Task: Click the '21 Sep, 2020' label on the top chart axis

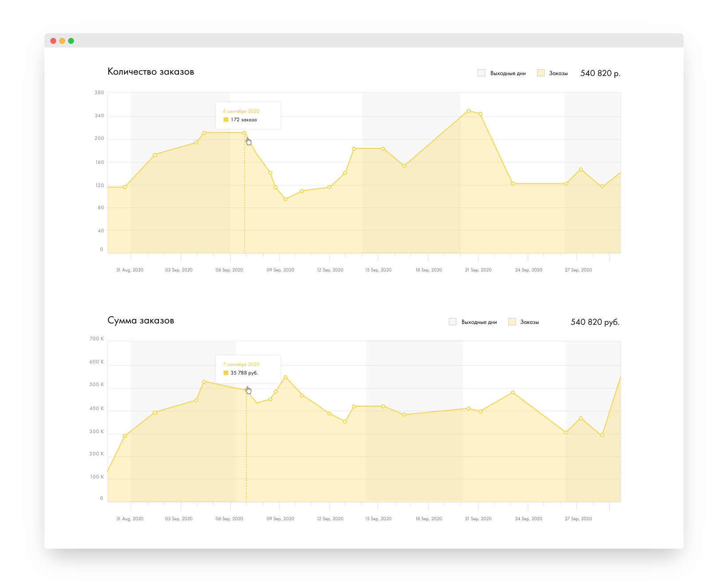Action: 478,270
